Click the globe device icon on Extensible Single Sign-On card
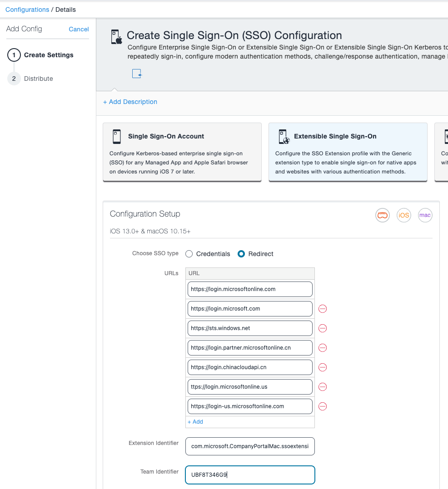This screenshot has height=489, width=448. 284,136
